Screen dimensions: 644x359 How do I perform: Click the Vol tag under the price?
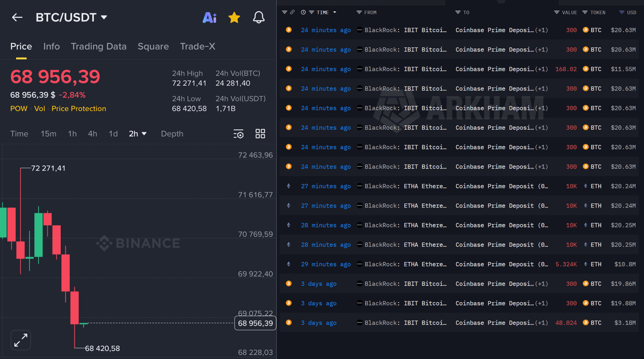tap(40, 108)
